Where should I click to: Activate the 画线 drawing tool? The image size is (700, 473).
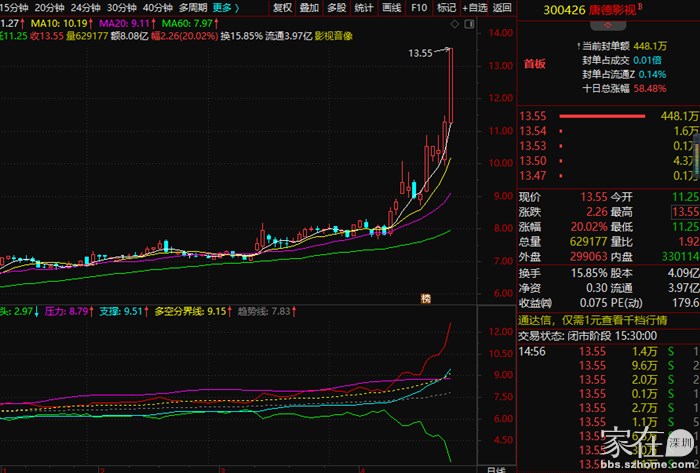point(392,7)
